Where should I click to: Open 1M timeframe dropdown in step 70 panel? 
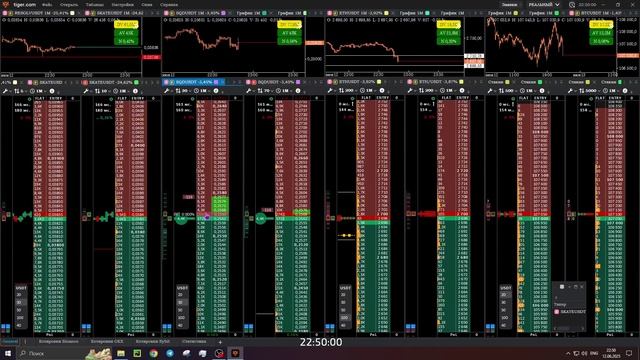point(283,91)
